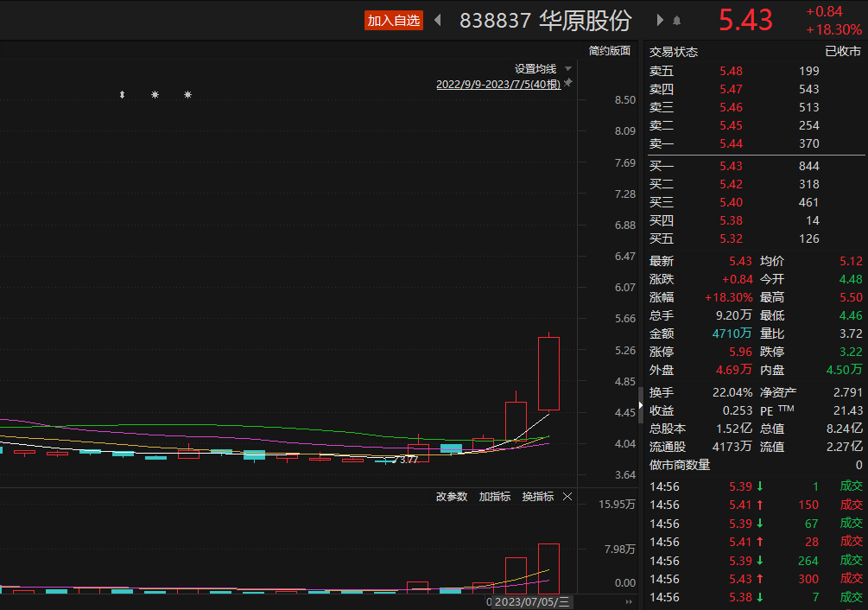Switch to 简约版面 layout
This screenshot has height=610, width=868.
[610, 51]
